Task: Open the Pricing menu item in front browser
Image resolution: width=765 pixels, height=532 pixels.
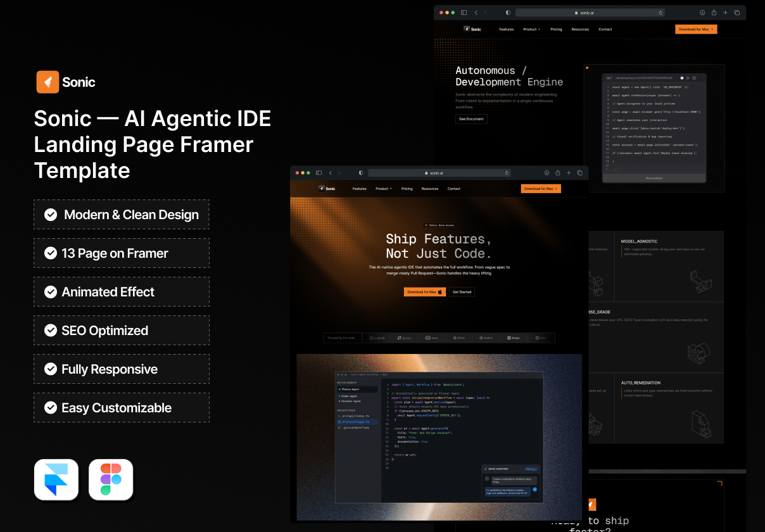Action: pos(407,189)
